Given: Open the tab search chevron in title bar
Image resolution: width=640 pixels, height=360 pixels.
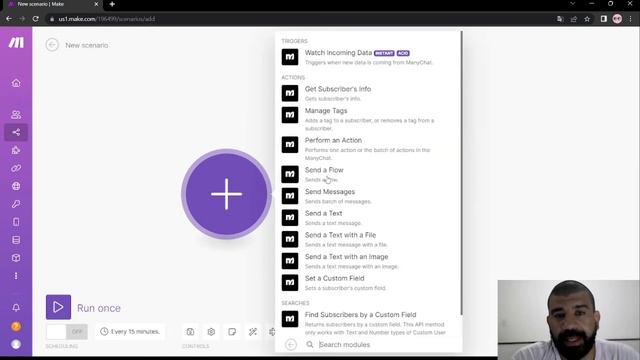Looking at the screenshot, I should point(573,4).
